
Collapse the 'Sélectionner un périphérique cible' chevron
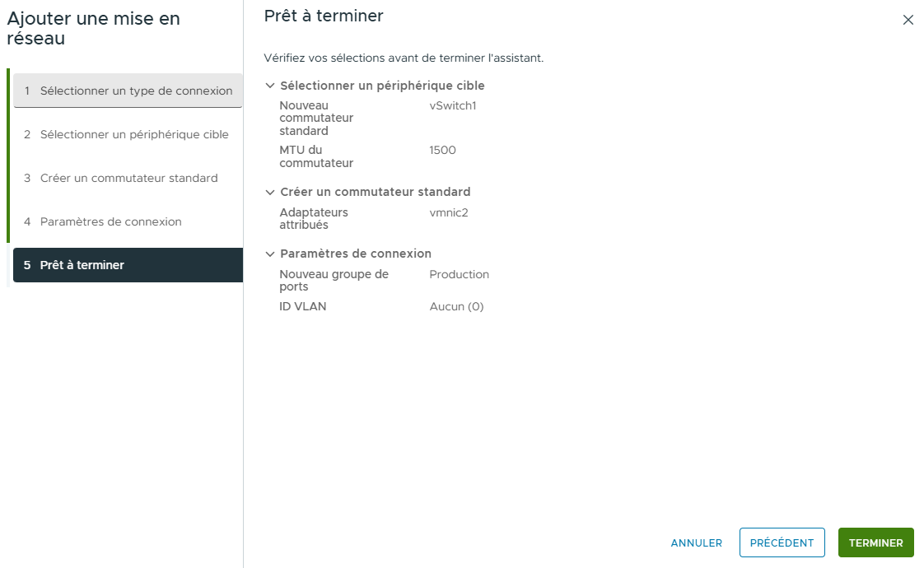[x=270, y=86]
